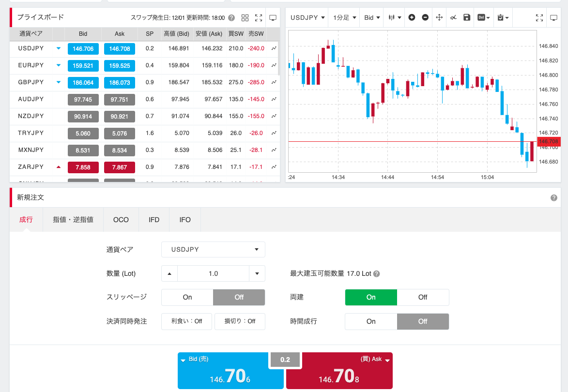Image resolution: width=568 pixels, height=392 pixels.
Task: Open the indicator line icon in chart toolbar
Action: click(453, 17)
